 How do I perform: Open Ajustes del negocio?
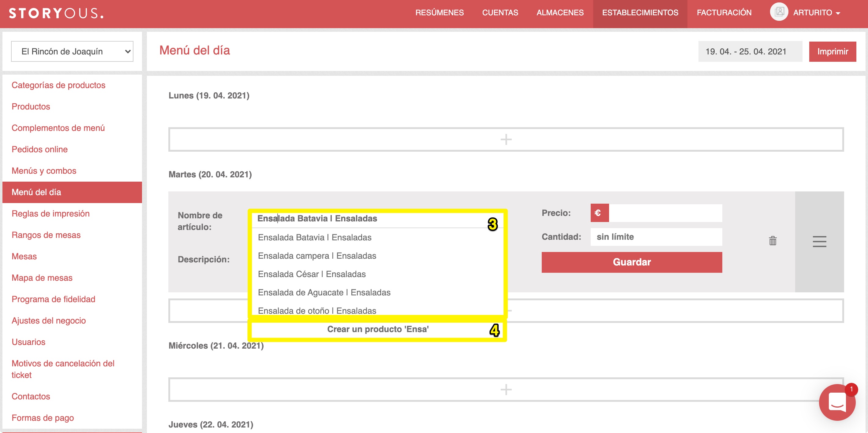(49, 320)
